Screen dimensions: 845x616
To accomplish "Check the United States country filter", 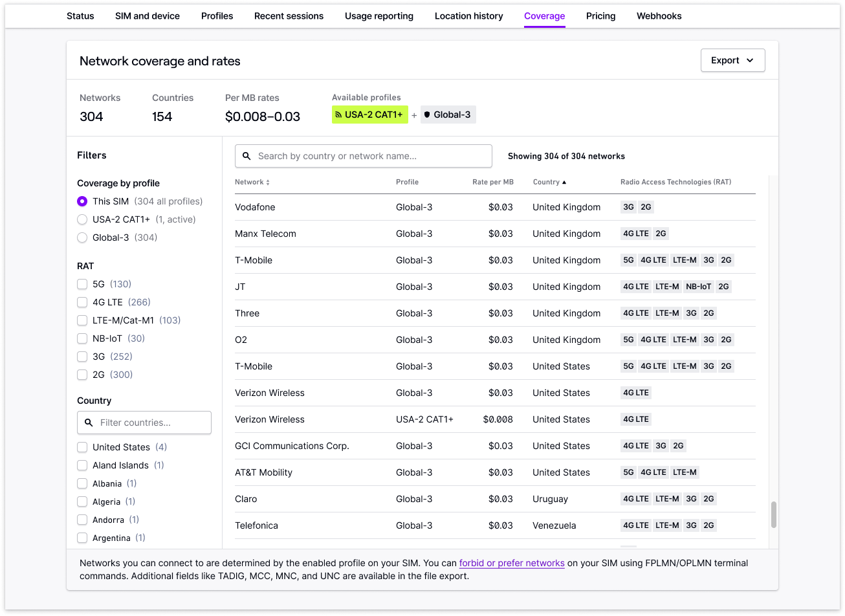I will [82, 447].
